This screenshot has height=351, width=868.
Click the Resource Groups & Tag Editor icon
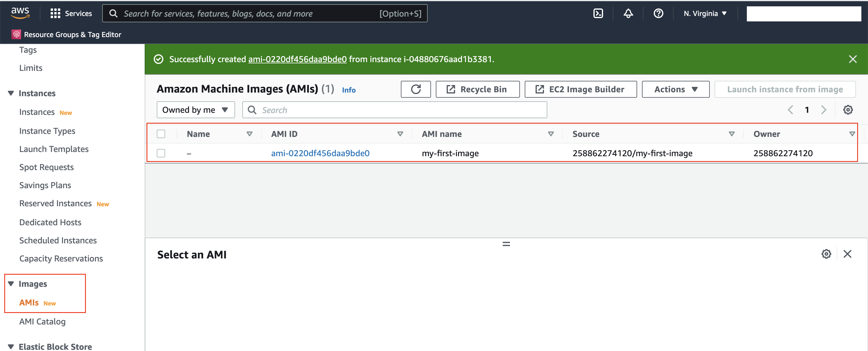point(16,34)
